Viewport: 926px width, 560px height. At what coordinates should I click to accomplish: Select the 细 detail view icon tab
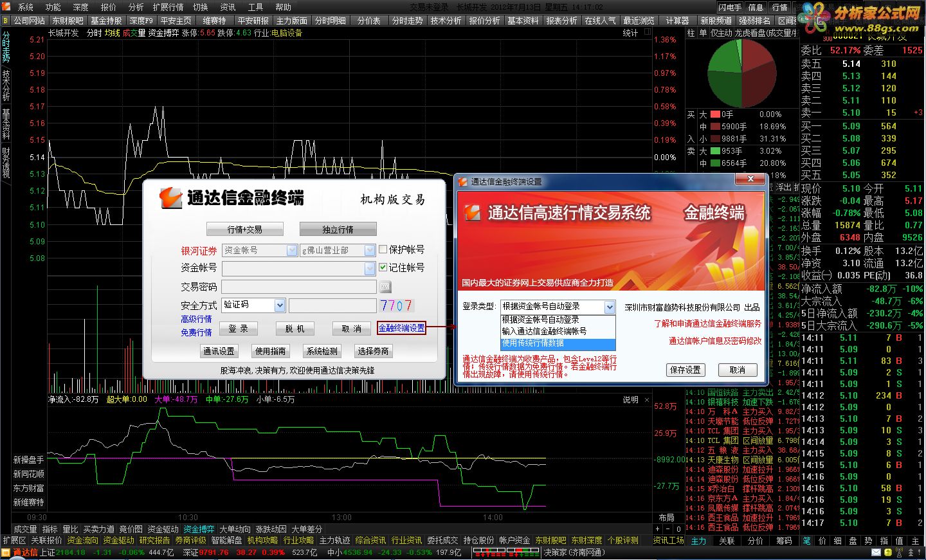click(837, 541)
